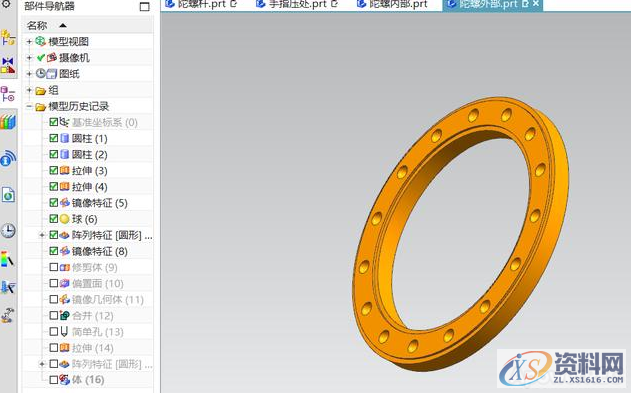
Task: Enable the 修剪体 (9) feature checkbox
Action: pyautogui.click(x=54, y=267)
